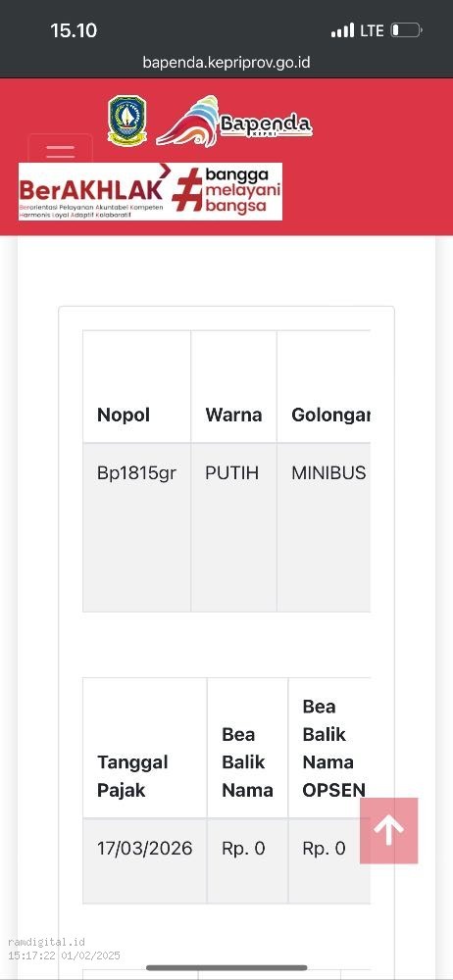
Task: Tap the 15.10 clock in status bar
Action: pyautogui.click(x=74, y=30)
